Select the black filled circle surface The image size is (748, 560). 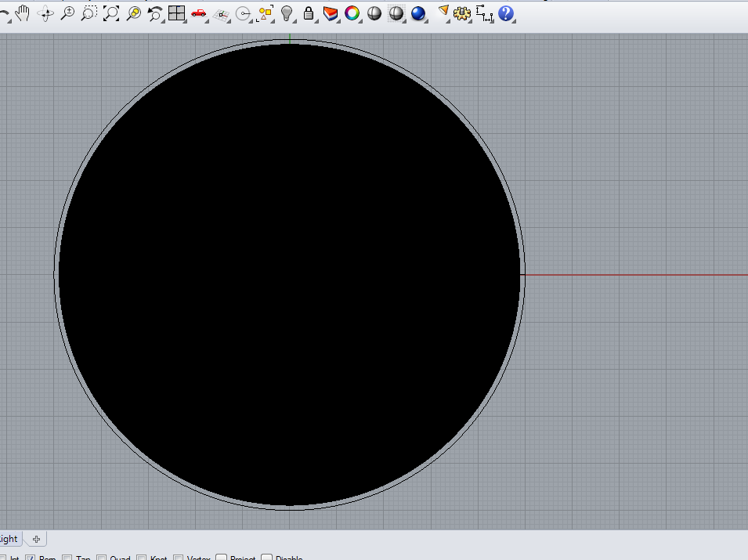point(289,275)
